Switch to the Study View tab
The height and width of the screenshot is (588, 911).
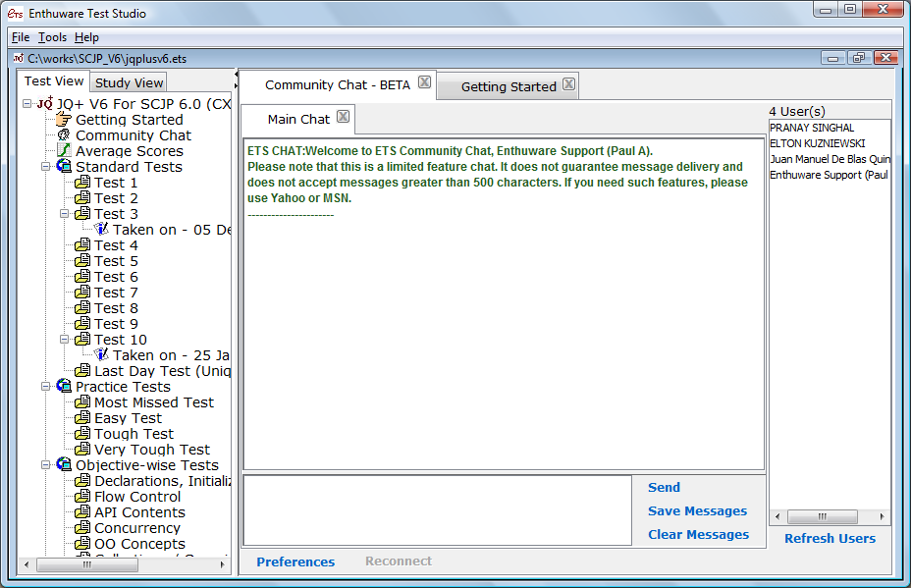[129, 82]
